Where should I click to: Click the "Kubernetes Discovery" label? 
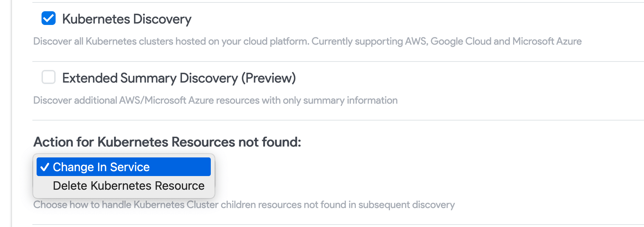pos(127,19)
